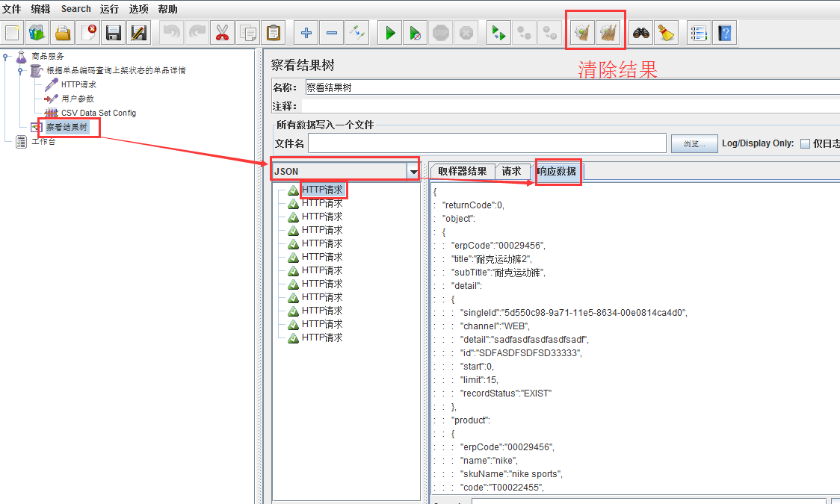This screenshot has width=840, height=504.
Task: Click the blue plus Expand icon
Action: point(306,33)
